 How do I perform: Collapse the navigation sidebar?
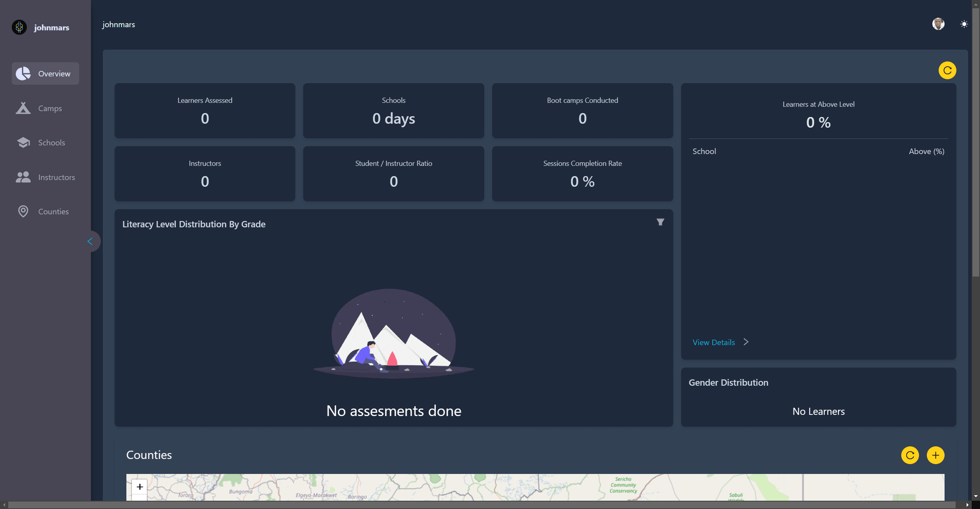91,241
